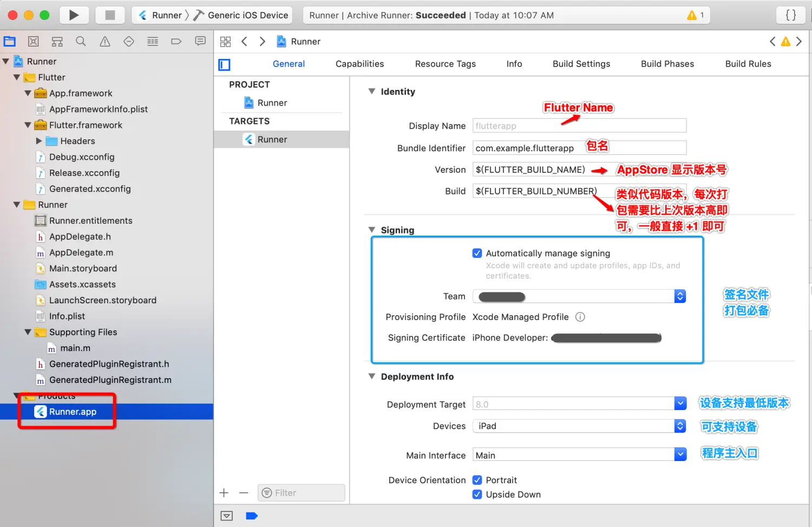Viewport: 812px width, 527px height.
Task: Click the remove target minus button
Action: (244, 493)
